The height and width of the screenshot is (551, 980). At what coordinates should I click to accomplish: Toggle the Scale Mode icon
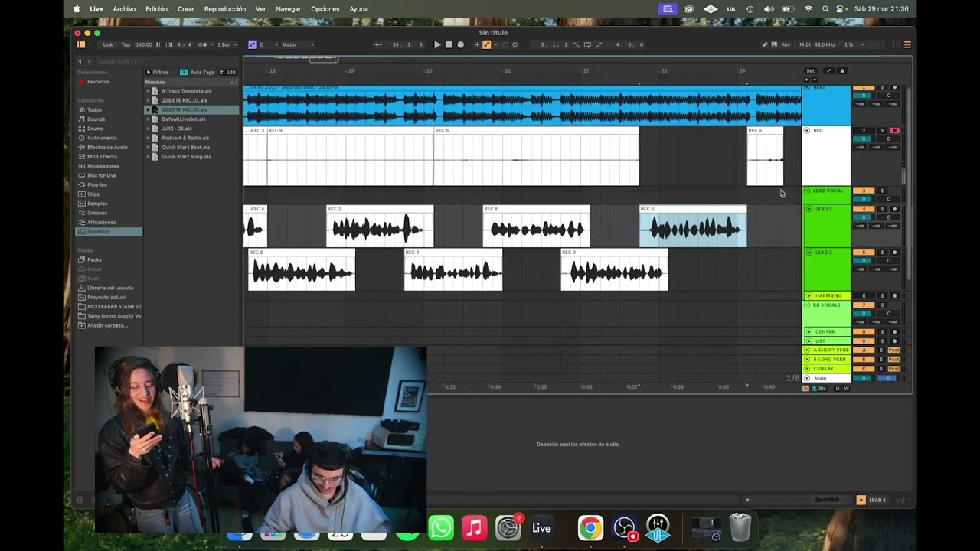[x=253, y=44]
